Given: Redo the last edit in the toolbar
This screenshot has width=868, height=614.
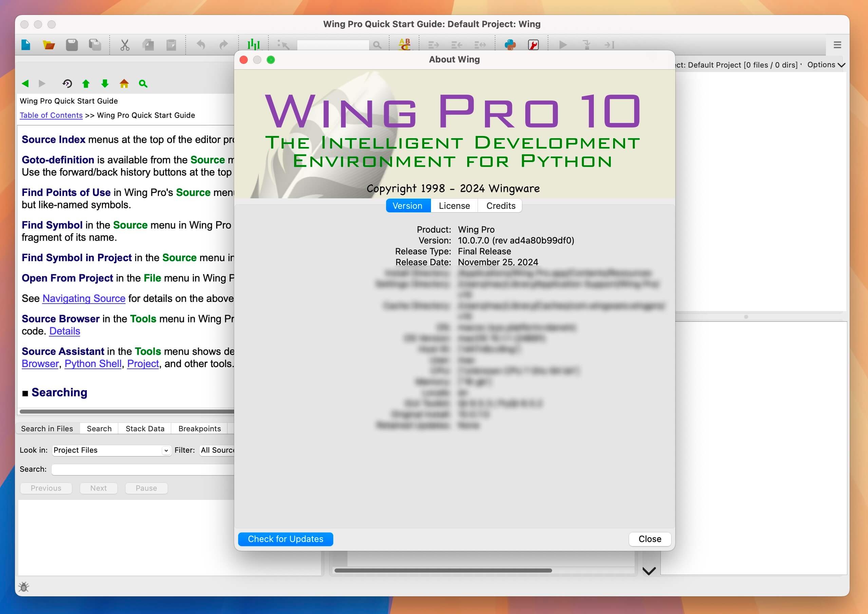Looking at the screenshot, I should (224, 45).
